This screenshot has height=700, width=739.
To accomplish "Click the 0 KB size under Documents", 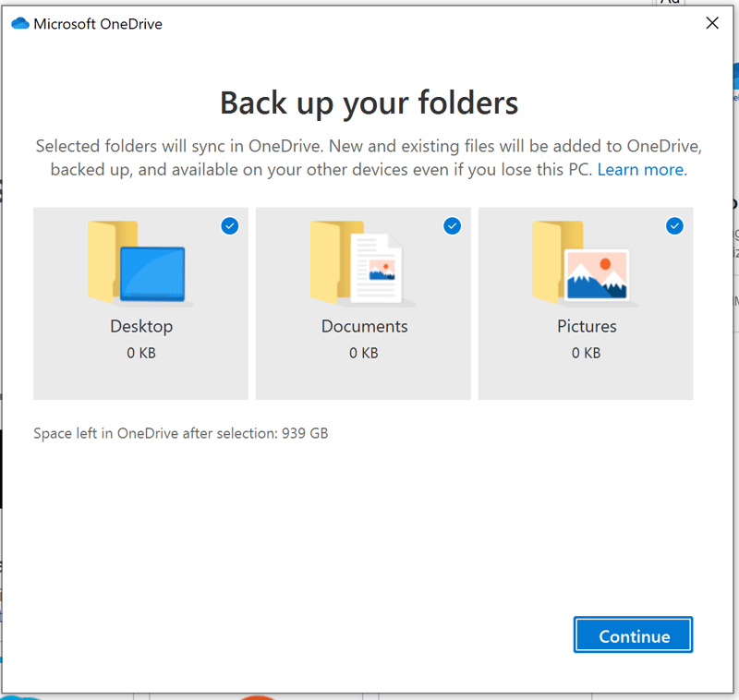I will coord(363,353).
